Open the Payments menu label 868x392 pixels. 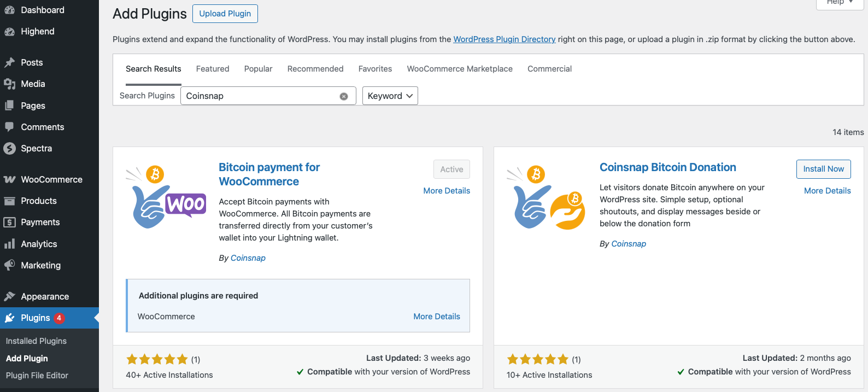click(40, 223)
